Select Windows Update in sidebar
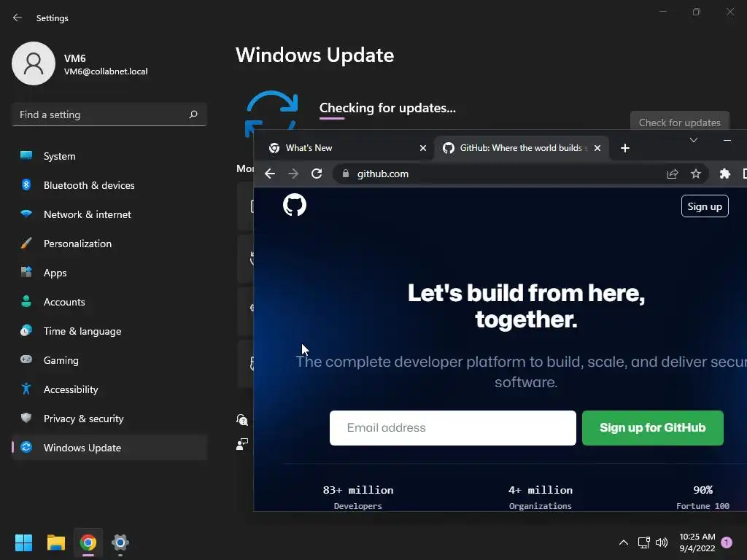The image size is (747, 560). (x=109, y=448)
